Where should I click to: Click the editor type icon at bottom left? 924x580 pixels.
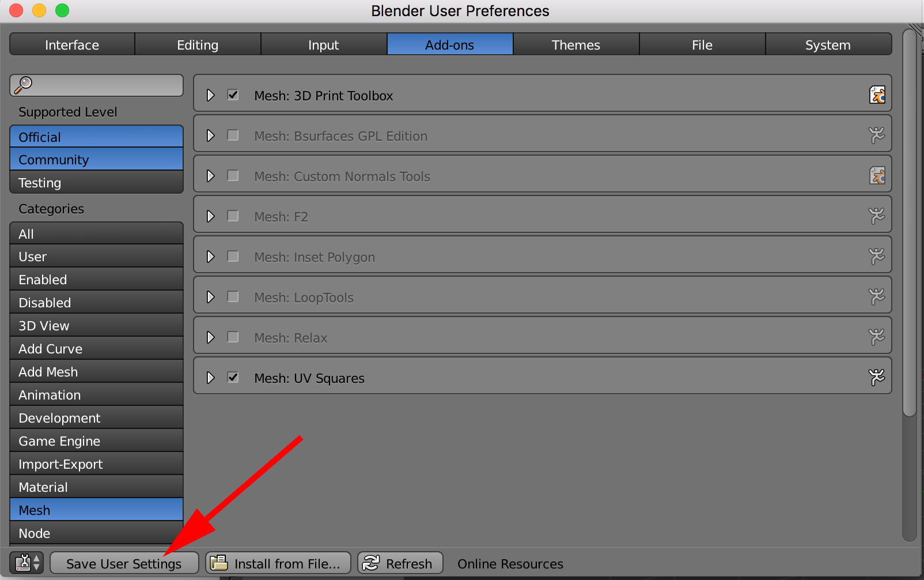(26, 563)
